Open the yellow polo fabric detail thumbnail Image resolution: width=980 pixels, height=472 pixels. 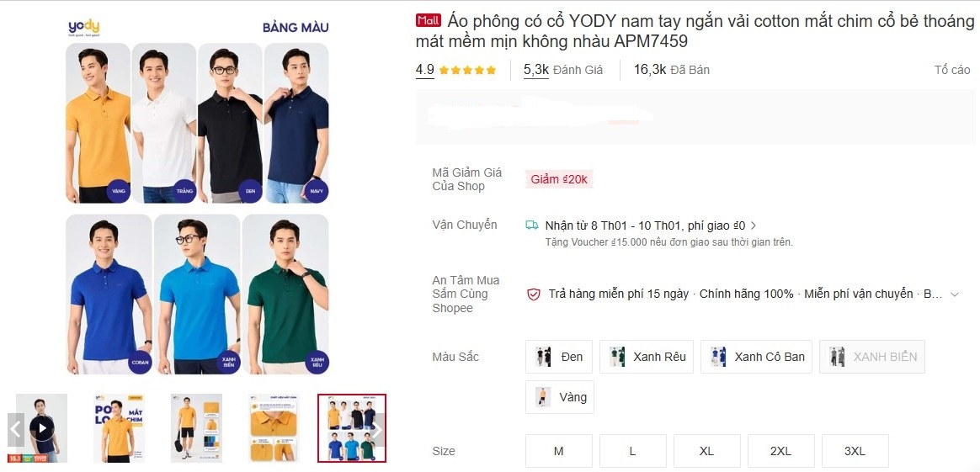pyautogui.click(x=274, y=428)
